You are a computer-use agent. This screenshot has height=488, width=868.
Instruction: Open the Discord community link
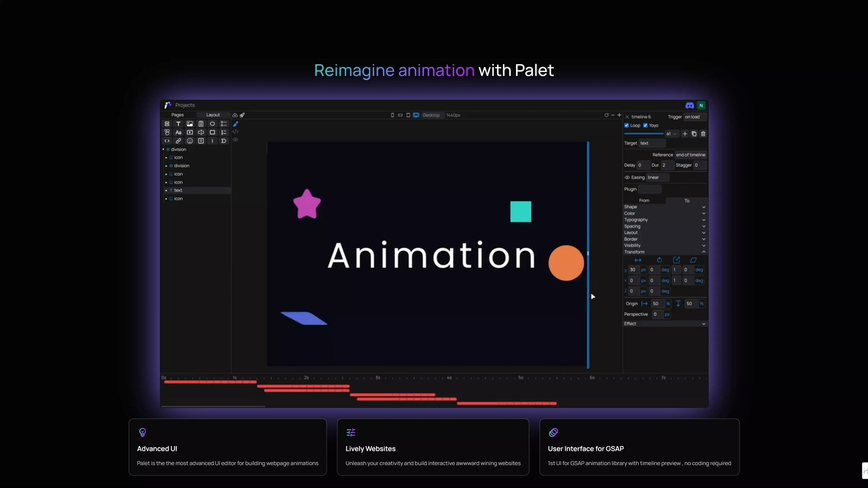[690, 105]
